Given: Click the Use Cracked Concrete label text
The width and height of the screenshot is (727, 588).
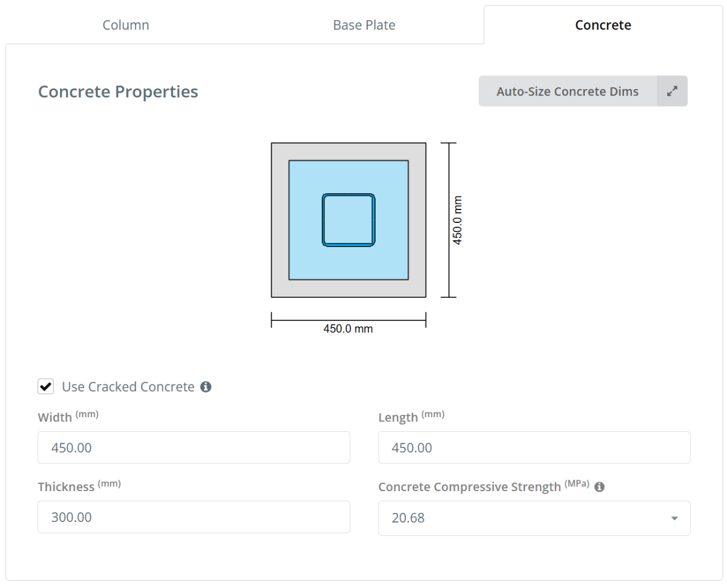Looking at the screenshot, I should 128,387.
